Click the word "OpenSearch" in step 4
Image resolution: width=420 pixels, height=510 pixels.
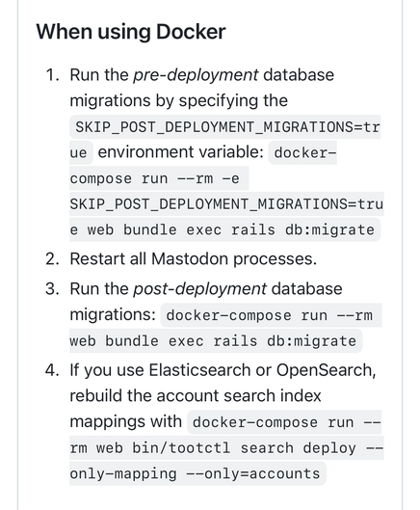[x=326, y=370]
